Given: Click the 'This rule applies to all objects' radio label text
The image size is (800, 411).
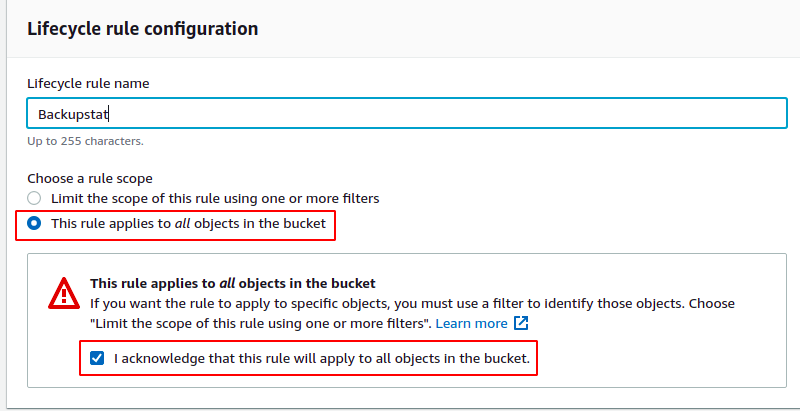Looking at the screenshot, I should tap(188, 223).
